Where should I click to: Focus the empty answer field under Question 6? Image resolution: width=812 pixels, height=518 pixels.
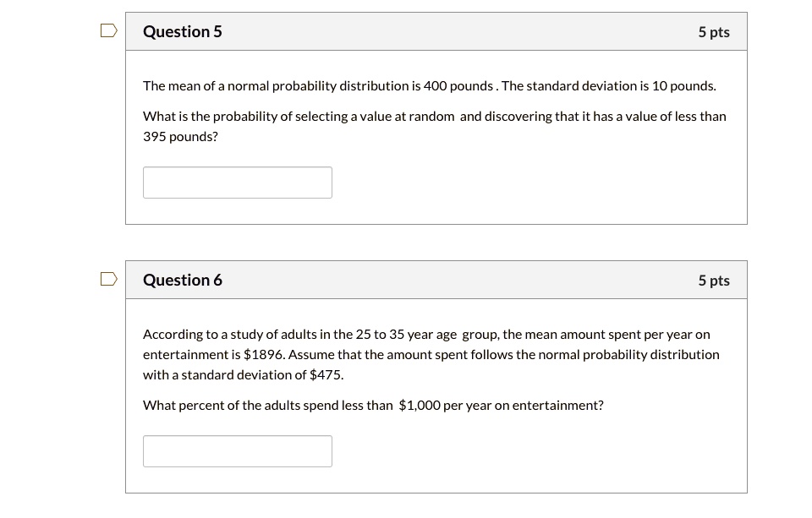coord(238,450)
